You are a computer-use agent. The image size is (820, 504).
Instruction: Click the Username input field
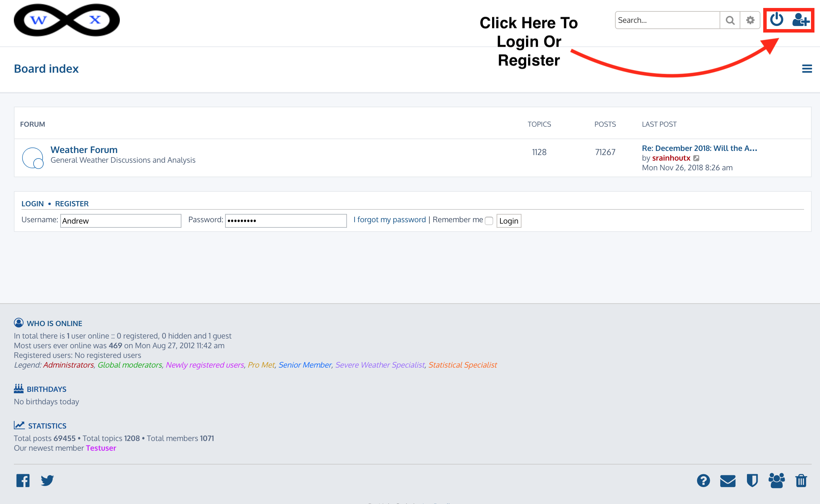coord(121,221)
